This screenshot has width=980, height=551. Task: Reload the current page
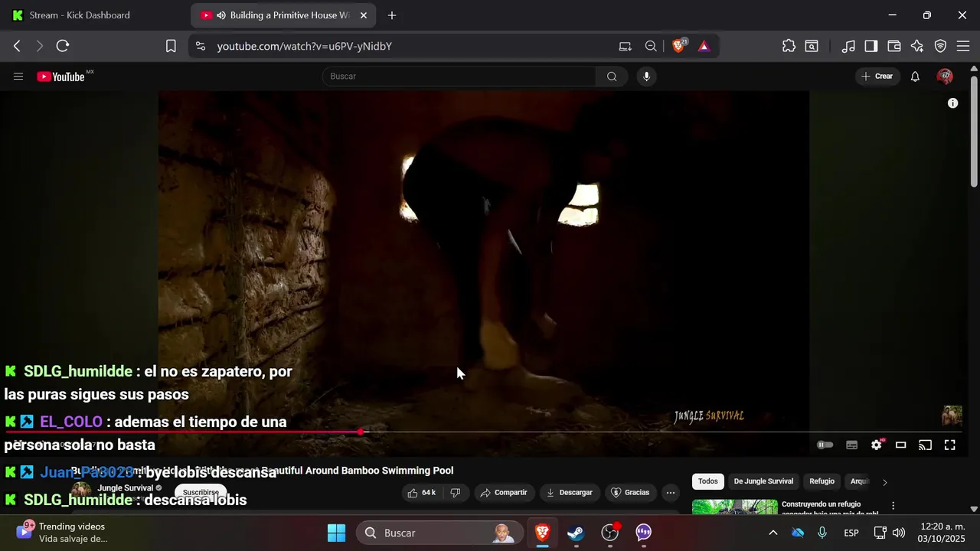[x=63, y=46]
